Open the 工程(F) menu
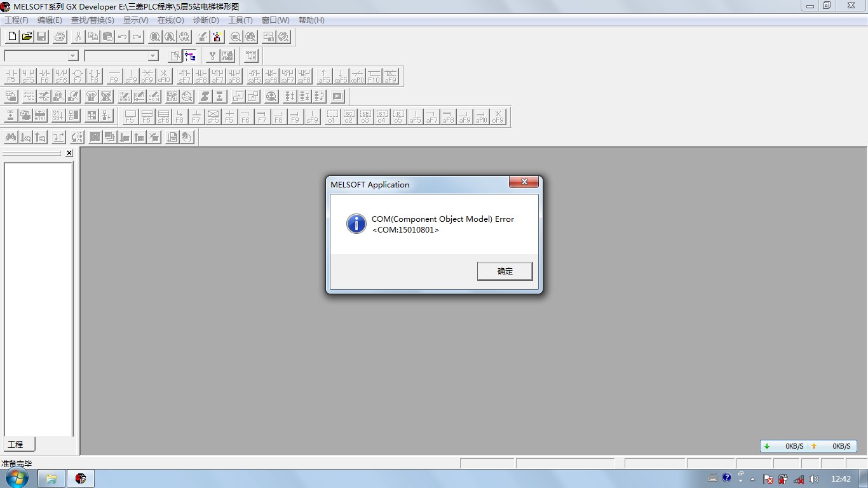The height and width of the screenshot is (488, 868). 16,20
